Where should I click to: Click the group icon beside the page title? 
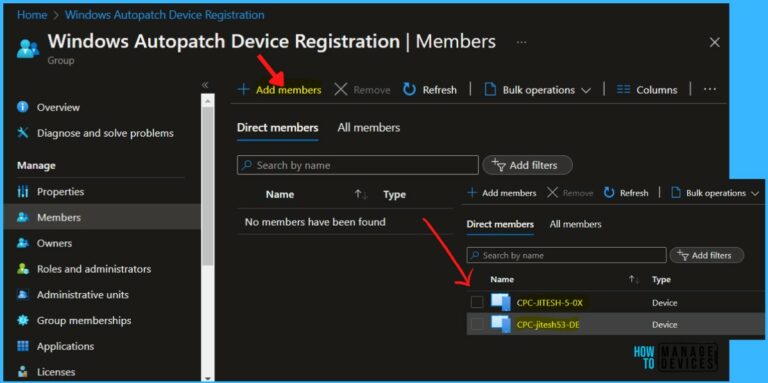[x=27, y=48]
